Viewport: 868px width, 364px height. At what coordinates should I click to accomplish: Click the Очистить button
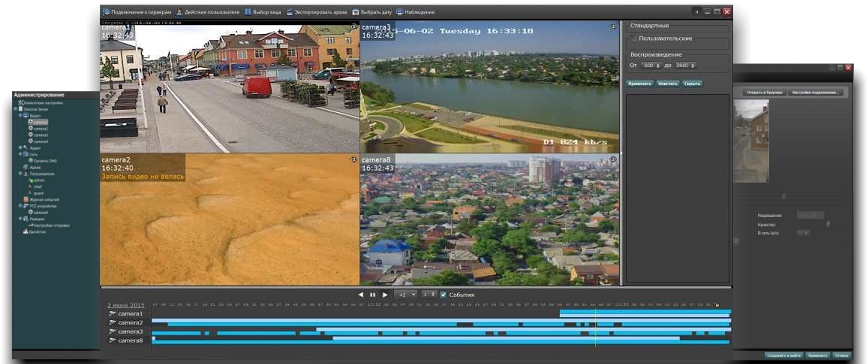667,84
